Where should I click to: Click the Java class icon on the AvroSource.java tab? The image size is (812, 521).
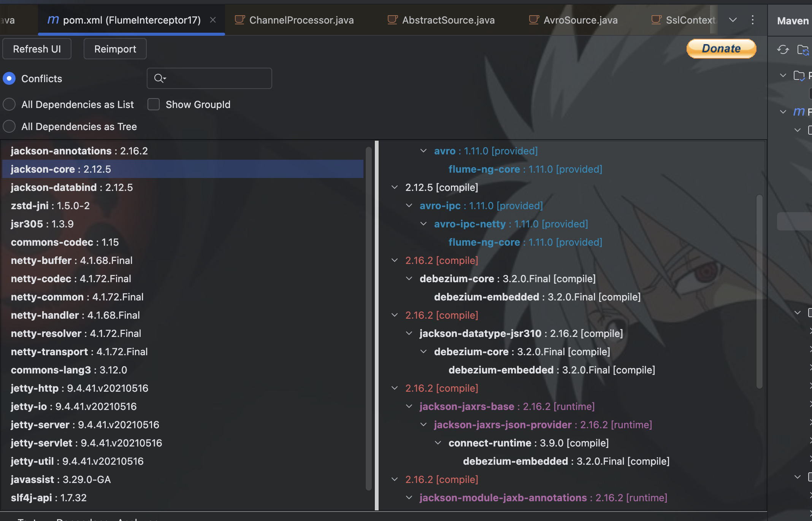click(x=534, y=20)
